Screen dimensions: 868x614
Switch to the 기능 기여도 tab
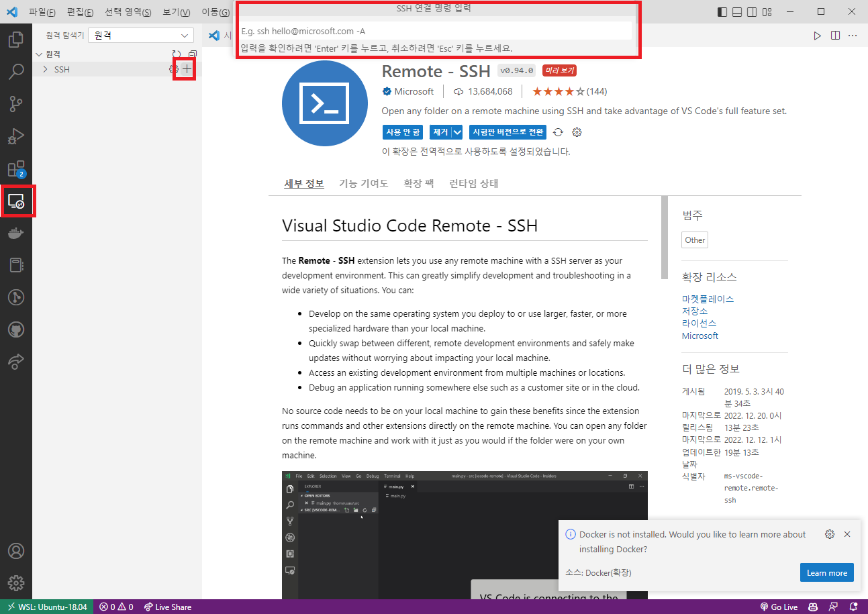(363, 183)
